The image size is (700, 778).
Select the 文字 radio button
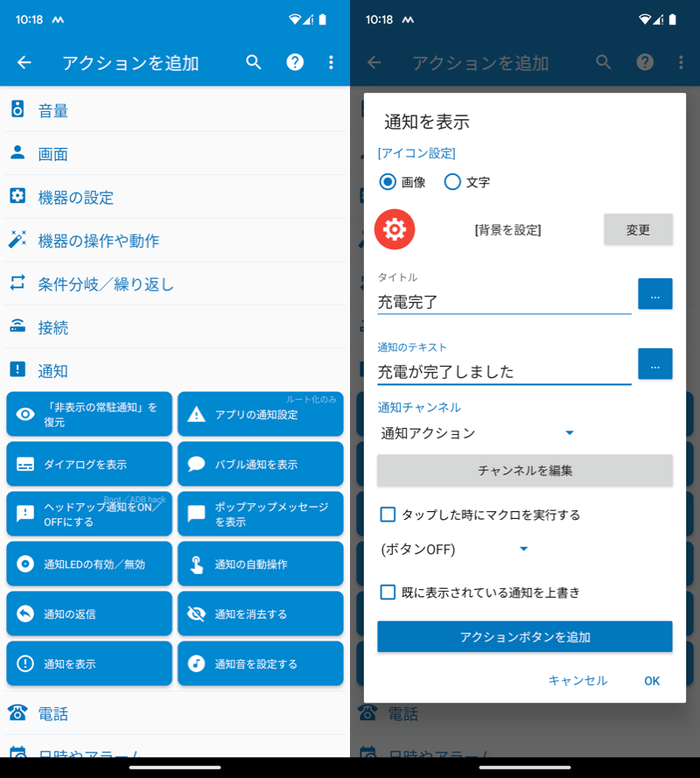(452, 182)
